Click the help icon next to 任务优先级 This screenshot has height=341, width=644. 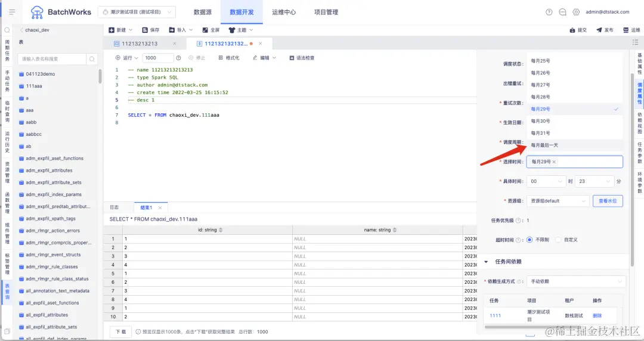pos(518,221)
